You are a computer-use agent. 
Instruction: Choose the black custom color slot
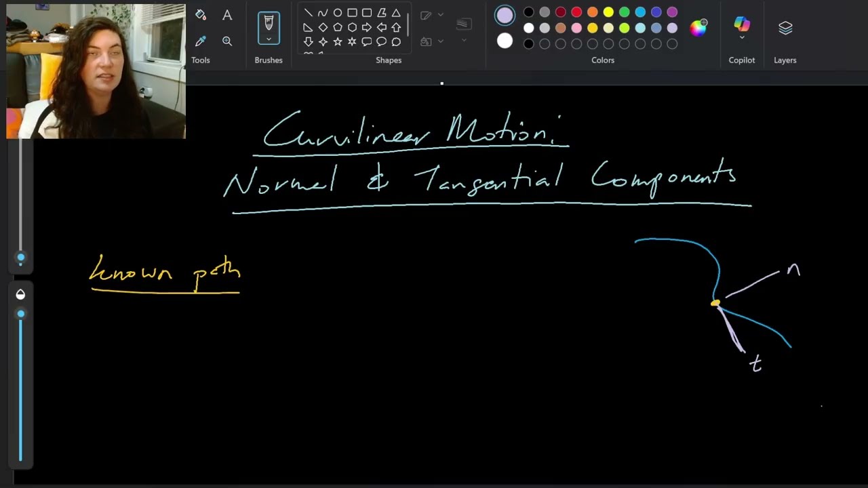pyautogui.click(x=529, y=44)
